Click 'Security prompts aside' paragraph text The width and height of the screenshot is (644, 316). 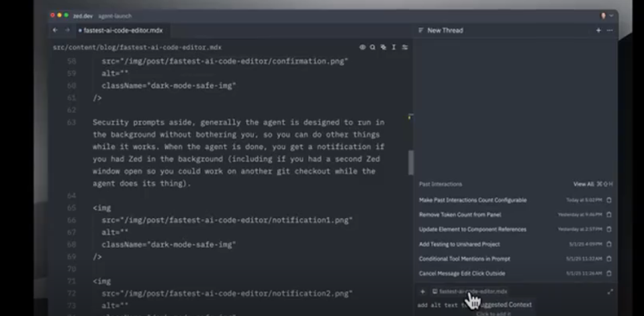pyautogui.click(x=238, y=153)
